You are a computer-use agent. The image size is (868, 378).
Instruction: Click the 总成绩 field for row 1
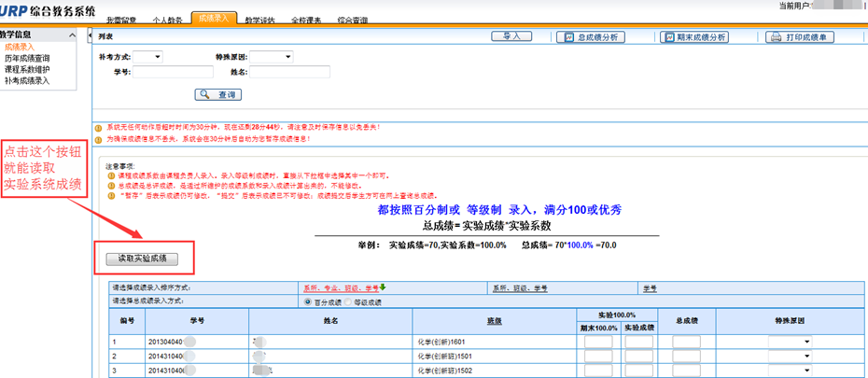pyautogui.click(x=686, y=343)
